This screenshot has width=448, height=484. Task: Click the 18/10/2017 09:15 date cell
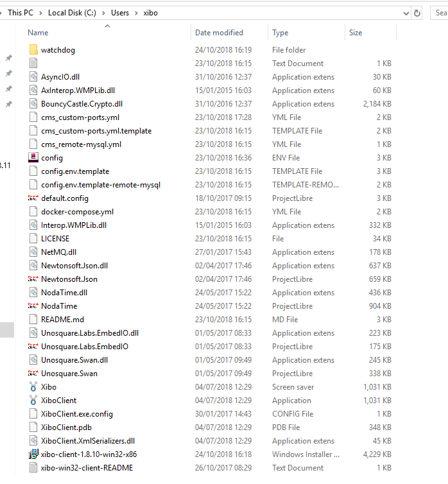click(x=223, y=198)
